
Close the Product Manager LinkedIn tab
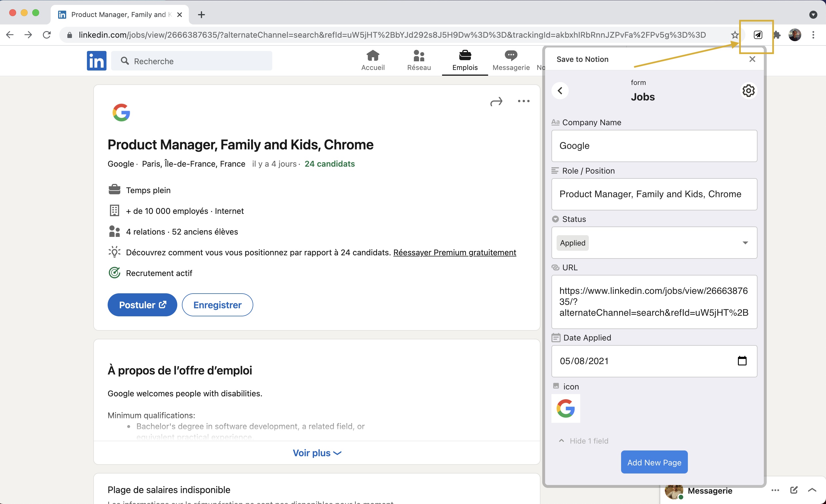[x=180, y=15]
